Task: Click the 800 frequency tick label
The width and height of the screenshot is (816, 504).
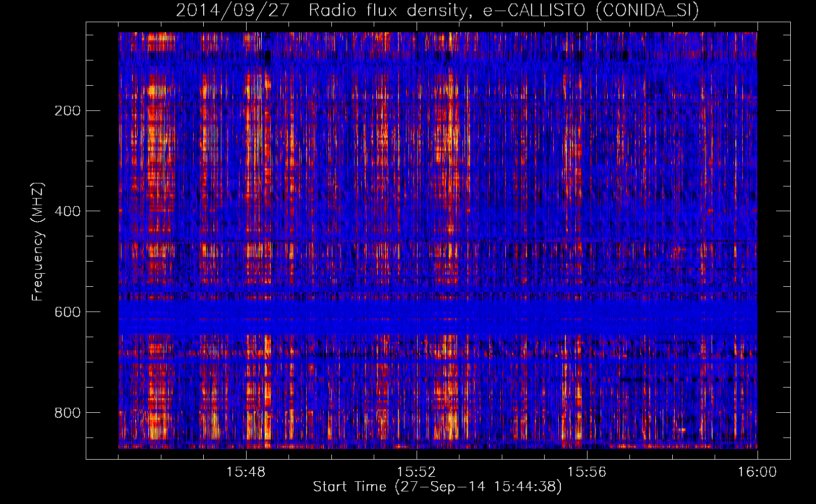Action: [x=68, y=413]
